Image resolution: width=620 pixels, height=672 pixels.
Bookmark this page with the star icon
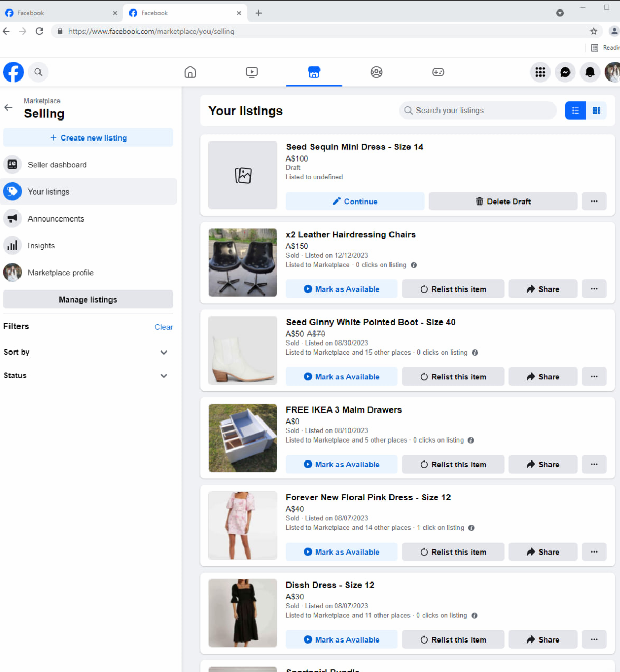click(x=594, y=31)
